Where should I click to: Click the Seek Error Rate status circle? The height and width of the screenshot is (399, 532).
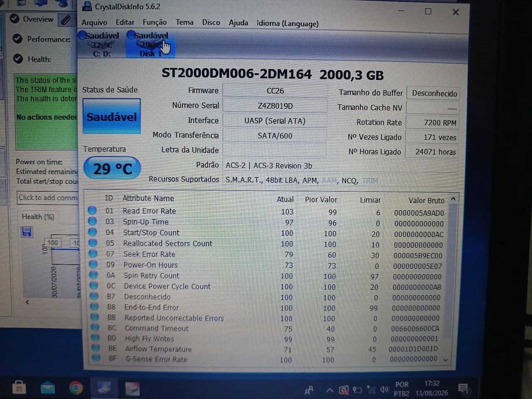point(93,254)
